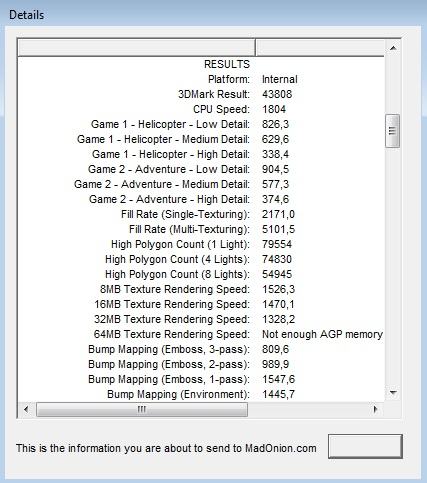Click the 629,6 value
Viewport: 427px width, 483px height.
[275, 139]
